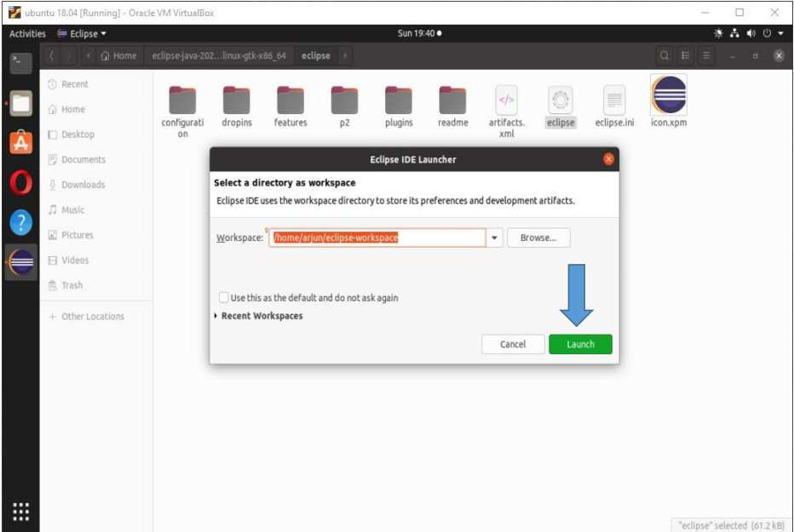Go to Home in path bar
Viewport: 794px width, 532px height.
point(119,55)
